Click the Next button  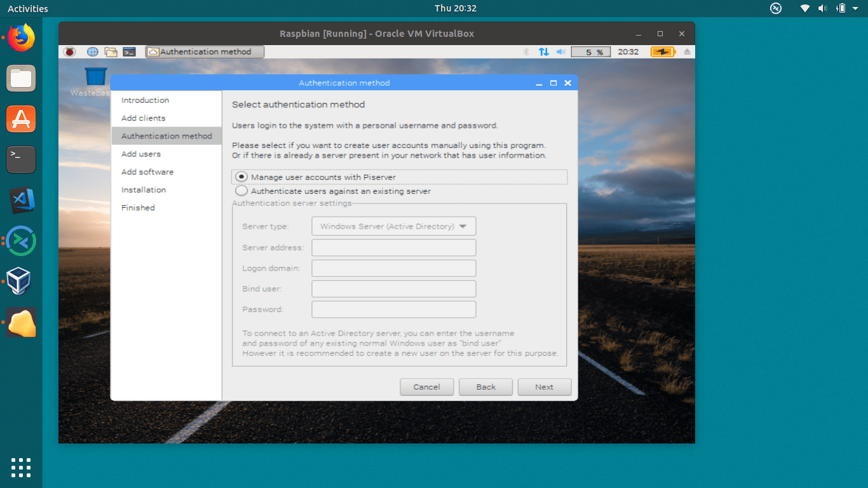[544, 386]
